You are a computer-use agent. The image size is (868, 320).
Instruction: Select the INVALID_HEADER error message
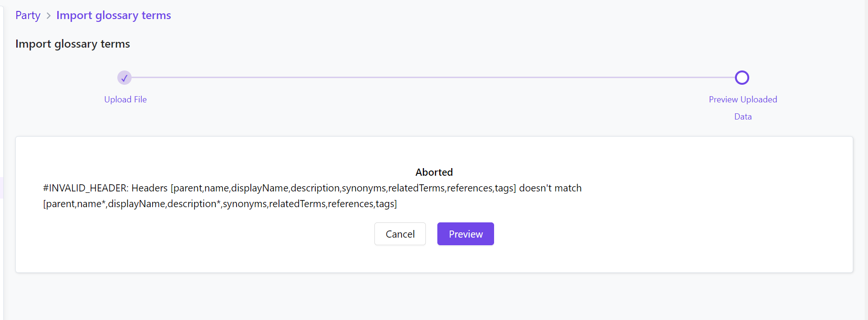pos(312,188)
